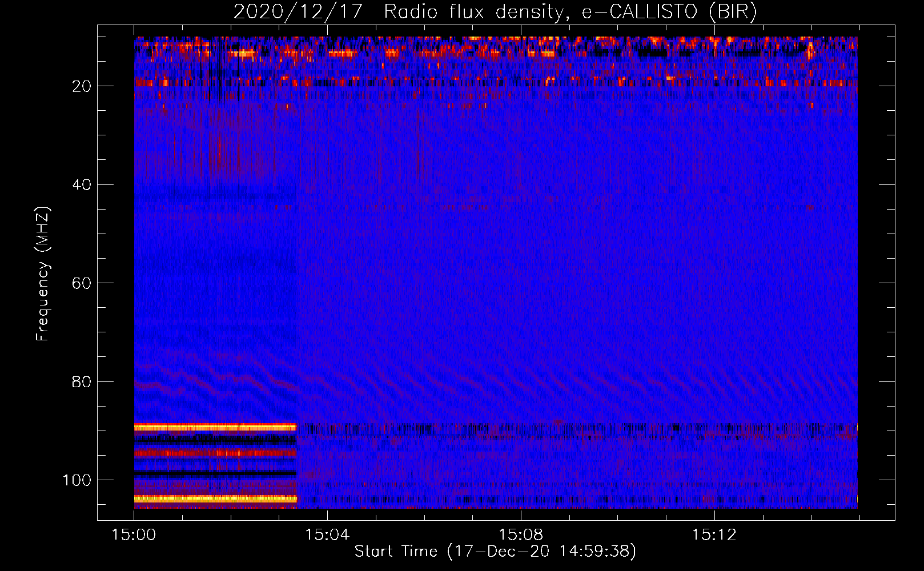Click the 15:08 time tick label
924x571 pixels.
point(521,535)
